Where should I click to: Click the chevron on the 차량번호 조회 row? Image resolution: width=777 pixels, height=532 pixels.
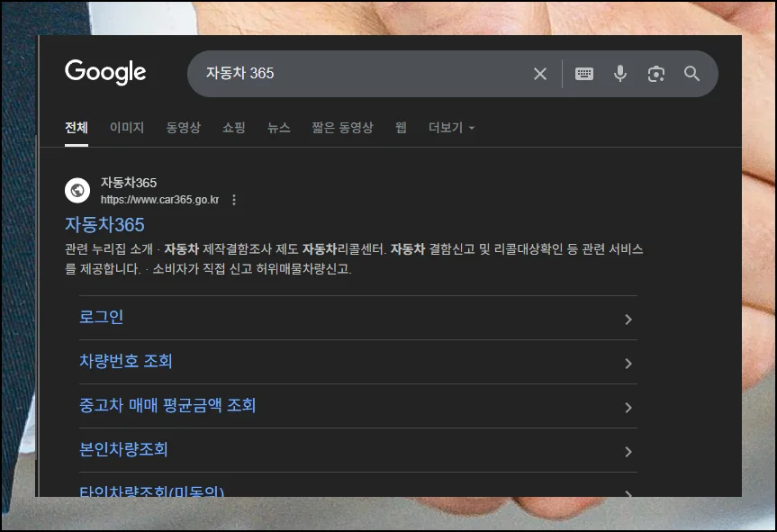(x=628, y=364)
